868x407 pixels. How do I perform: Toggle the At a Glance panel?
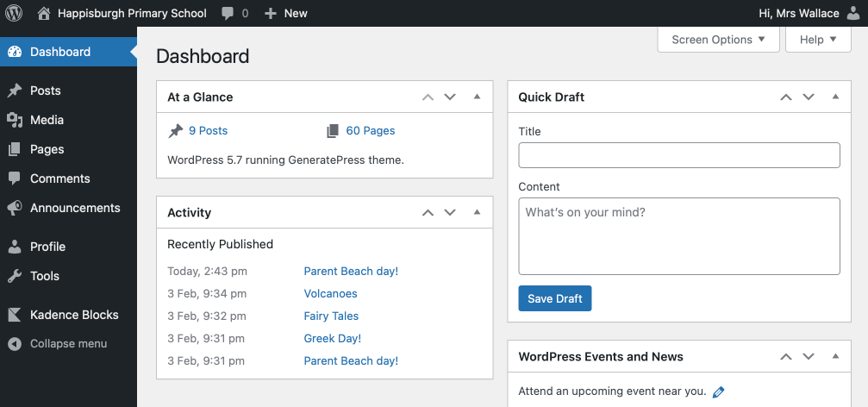point(477,97)
